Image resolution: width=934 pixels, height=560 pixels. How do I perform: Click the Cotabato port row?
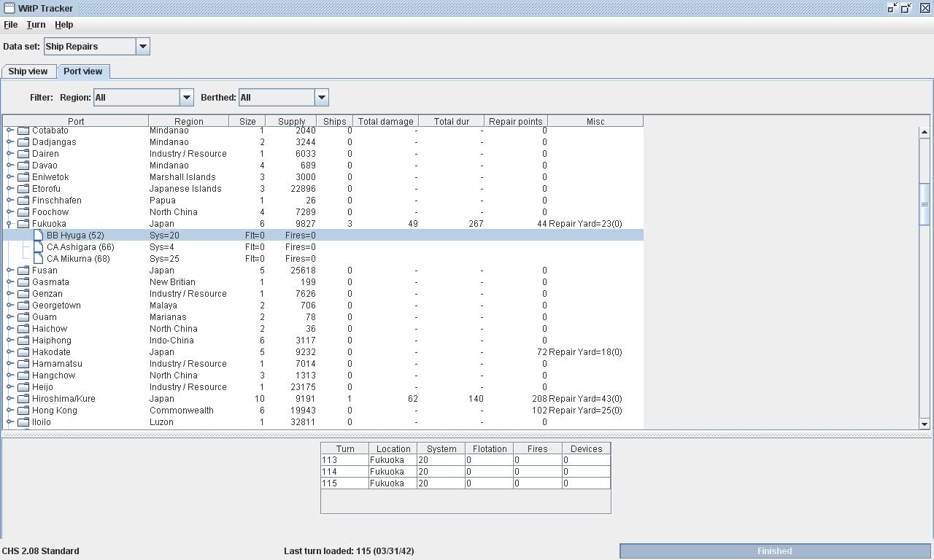coord(323,131)
